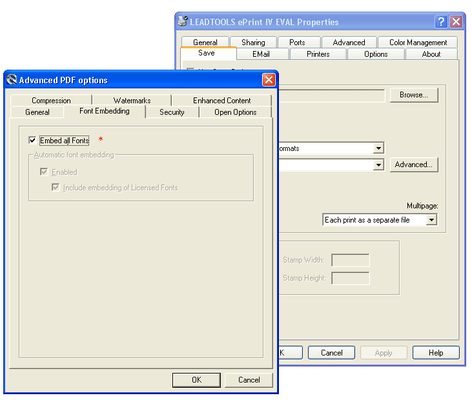
Task: Switch to the Options tab
Action: click(x=376, y=54)
